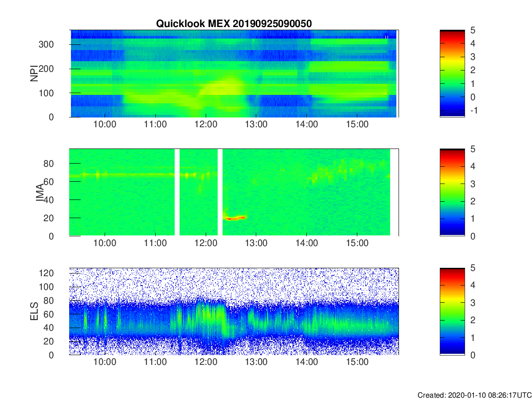Click the "15:00" tick under the NPI plot
The image size is (532, 399).
pos(357,125)
